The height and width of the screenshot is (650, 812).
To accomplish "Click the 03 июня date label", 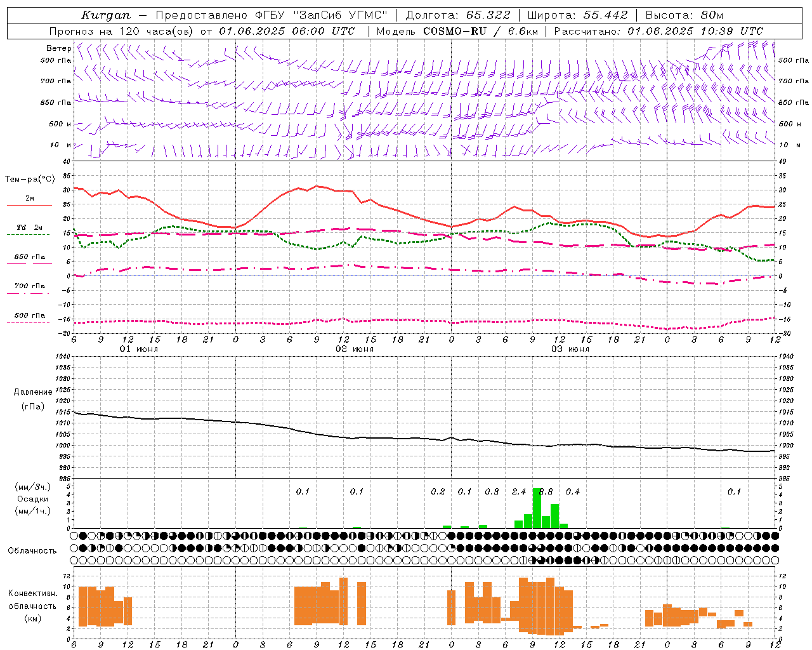I will pyautogui.click(x=570, y=349).
